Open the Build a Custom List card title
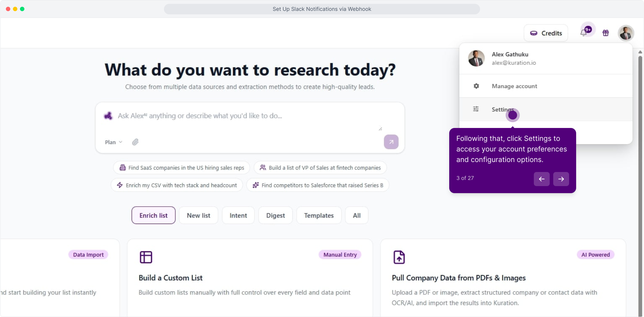644x317 pixels. [x=170, y=278]
